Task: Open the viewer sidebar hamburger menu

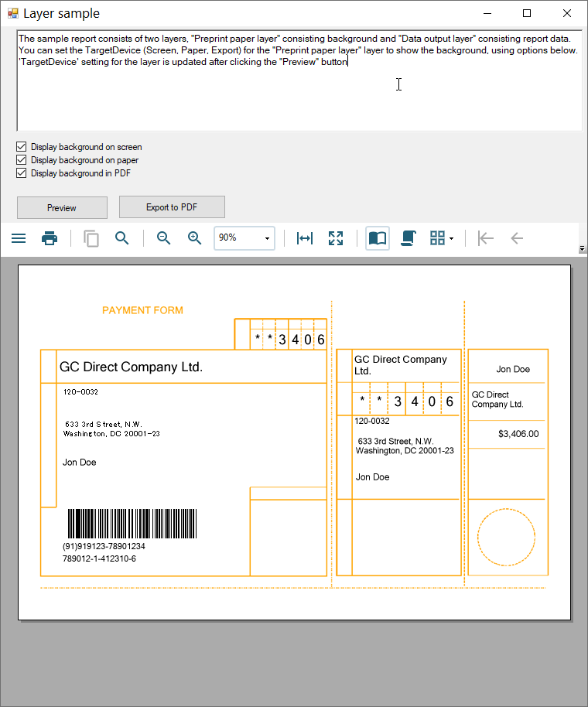Action: [x=19, y=238]
